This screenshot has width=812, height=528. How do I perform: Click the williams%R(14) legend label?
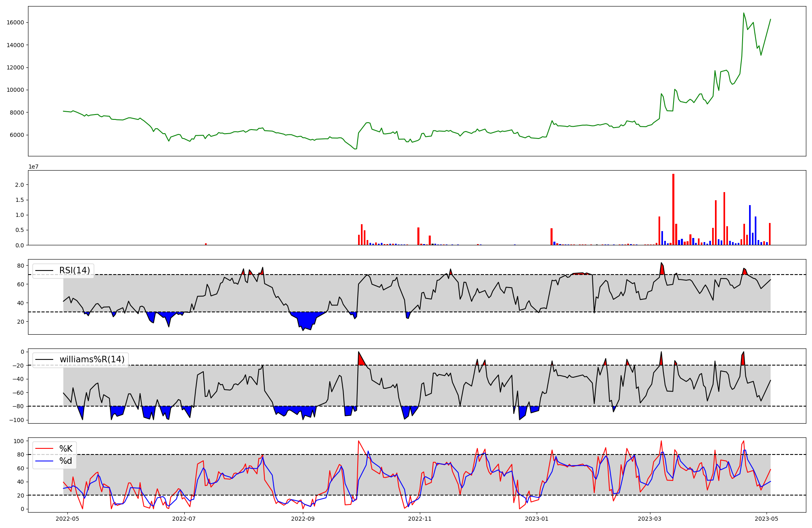pyautogui.click(x=92, y=359)
